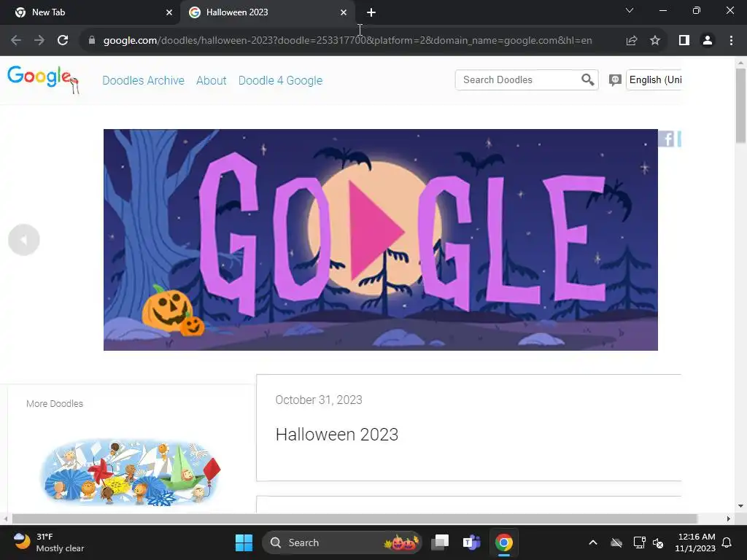The height and width of the screenshot is (560, 747).
Task: Click the scroll down arrow
Action: 740,506
